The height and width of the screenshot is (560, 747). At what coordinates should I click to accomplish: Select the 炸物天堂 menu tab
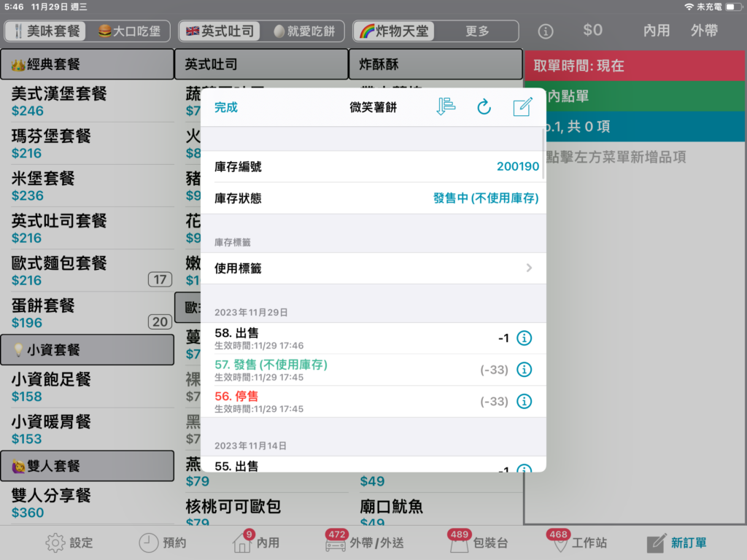click(x=393, y=31)
